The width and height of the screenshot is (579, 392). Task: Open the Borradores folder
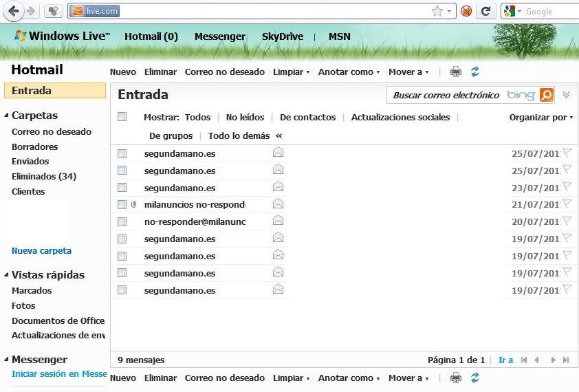pyautogui.click(x=34, y=146)
